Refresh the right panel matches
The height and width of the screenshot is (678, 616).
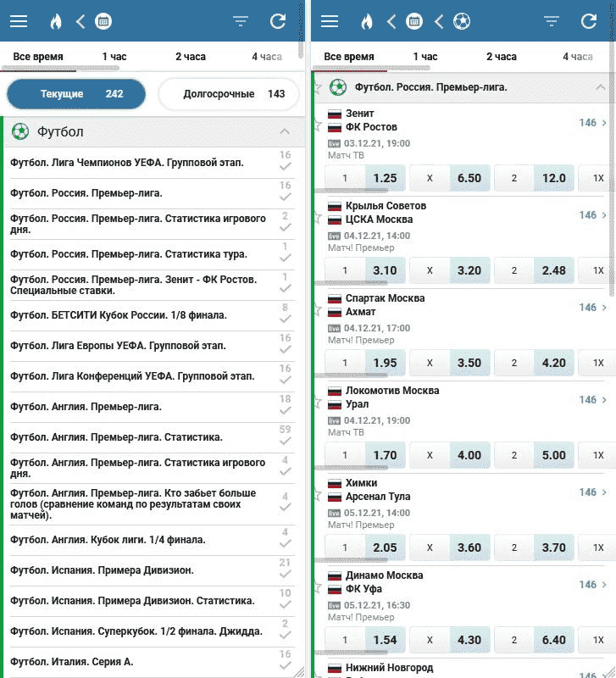click(x=589, y=21)
